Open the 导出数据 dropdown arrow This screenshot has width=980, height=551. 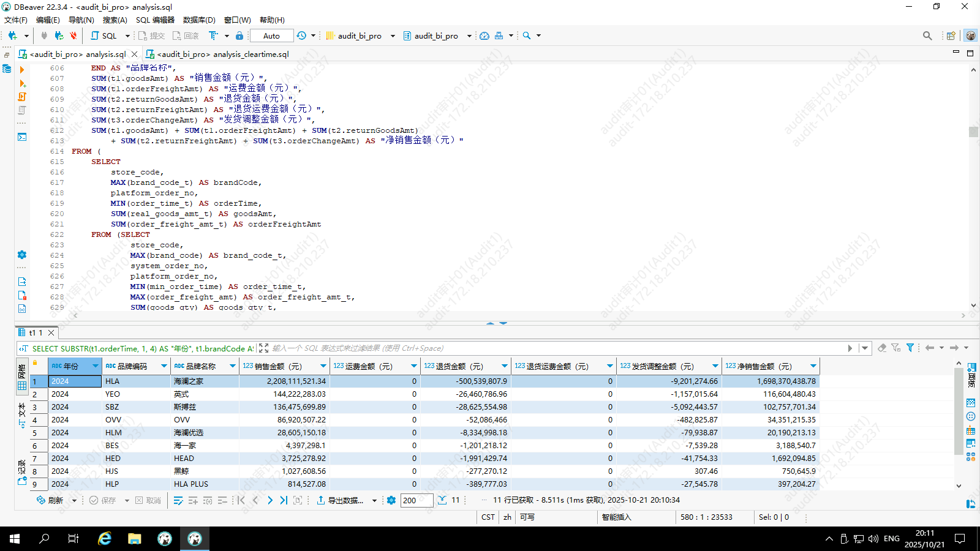(x=374, y=501)
